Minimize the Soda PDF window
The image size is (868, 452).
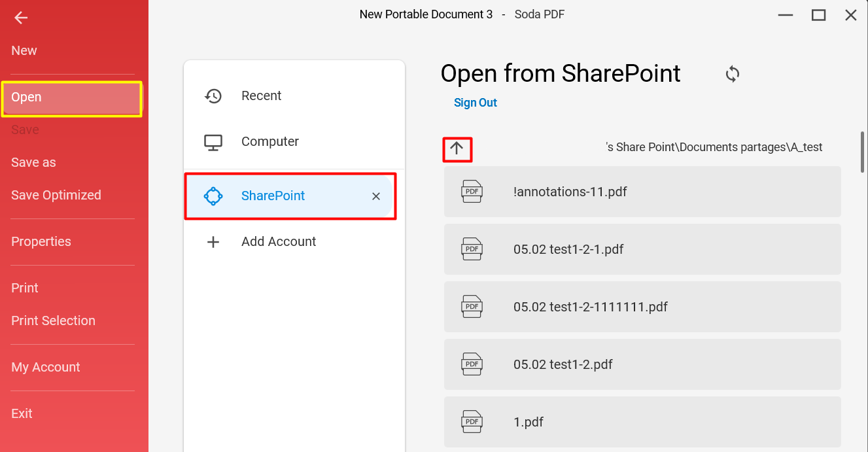point(786,15)
